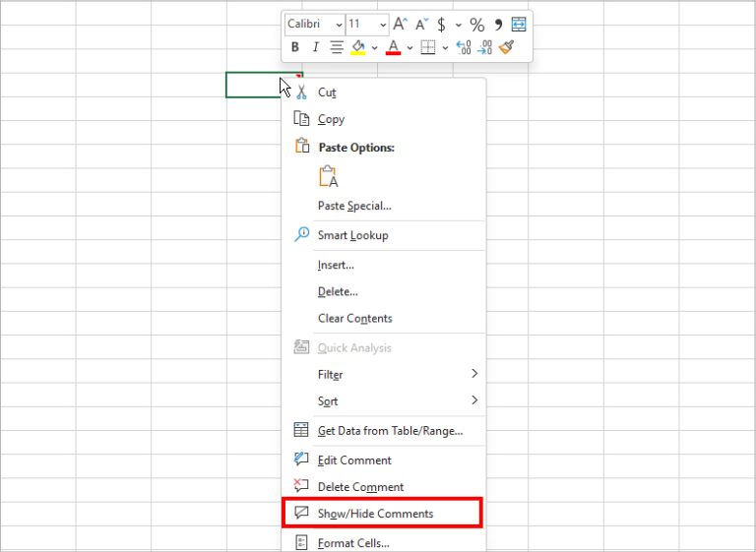756x552 pixels.
Task: Click the Merge and Center icon
Action: [519, 25]
